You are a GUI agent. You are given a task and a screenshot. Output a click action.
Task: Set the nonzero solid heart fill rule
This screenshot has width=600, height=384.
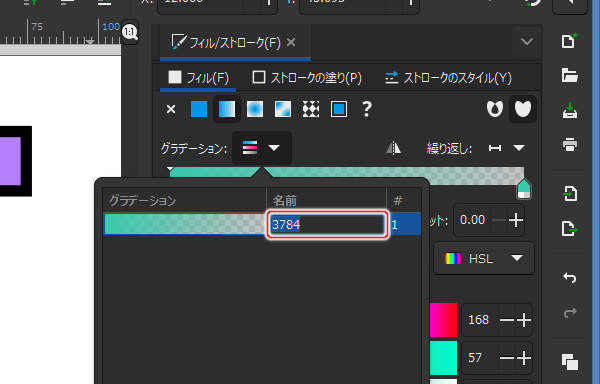coord(523,109)
